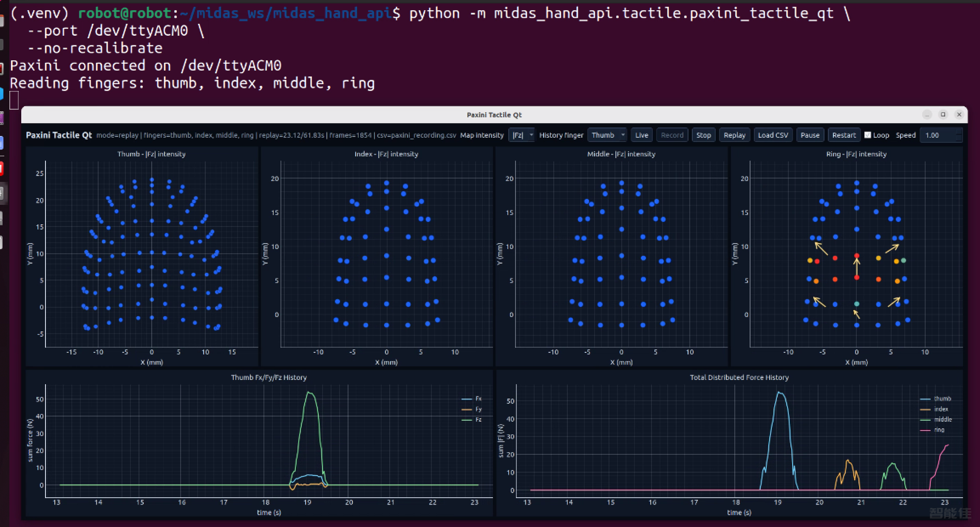Click the 'History finger' label

coord(561,135)
